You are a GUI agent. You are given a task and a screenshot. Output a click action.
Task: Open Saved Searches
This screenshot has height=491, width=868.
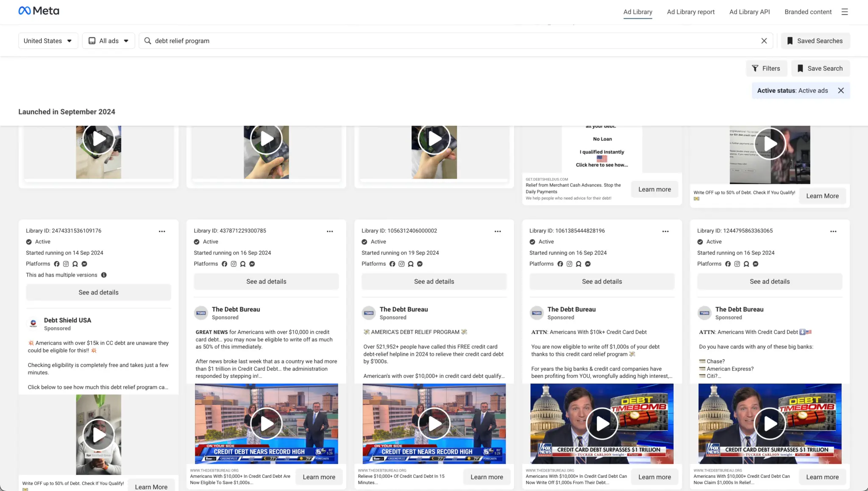pyautogui.click(x=815, y=41)
